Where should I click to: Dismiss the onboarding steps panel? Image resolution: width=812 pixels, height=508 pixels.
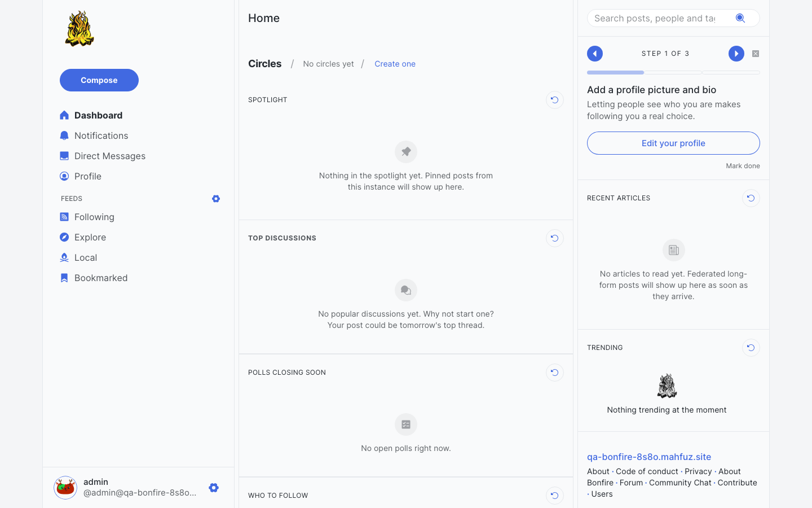pyautogui.click(x=756, y=54)
